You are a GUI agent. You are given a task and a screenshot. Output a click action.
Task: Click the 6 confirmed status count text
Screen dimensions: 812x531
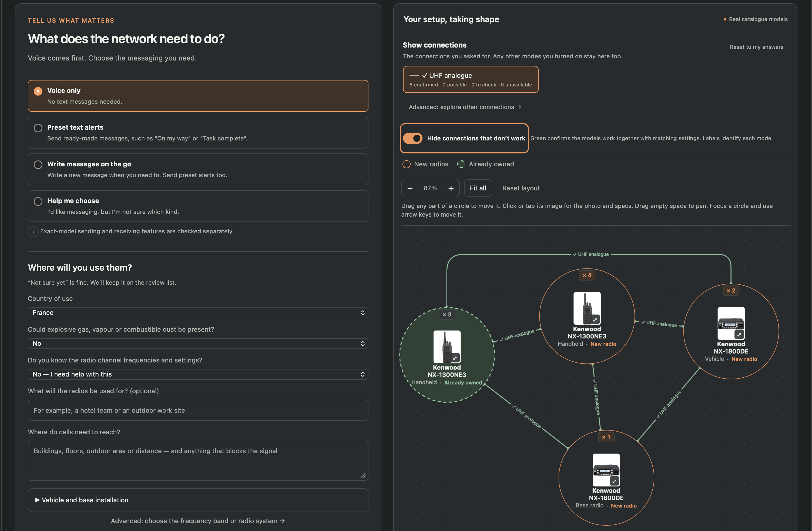click(423, 85)
